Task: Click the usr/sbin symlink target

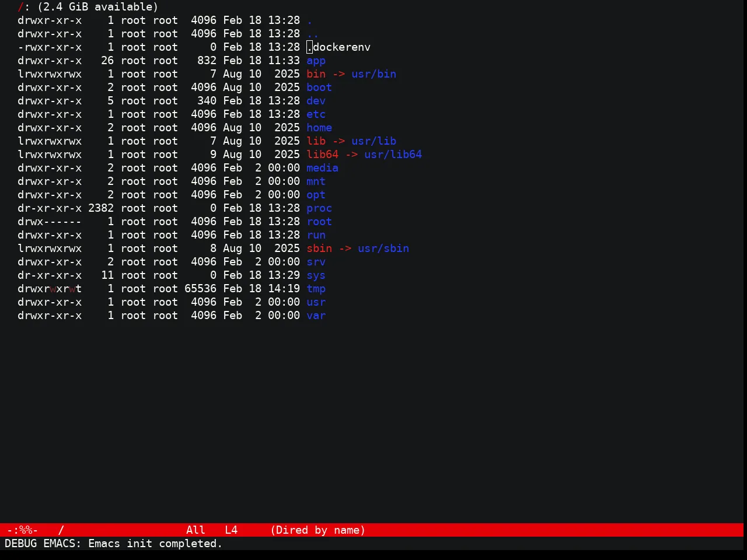Action: pos(383,249)
